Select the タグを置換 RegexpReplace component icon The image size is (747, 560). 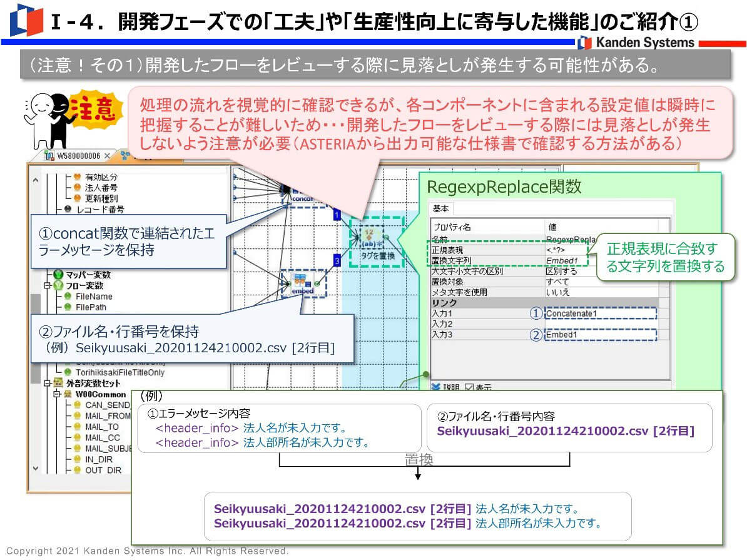[x=371, y=237]
